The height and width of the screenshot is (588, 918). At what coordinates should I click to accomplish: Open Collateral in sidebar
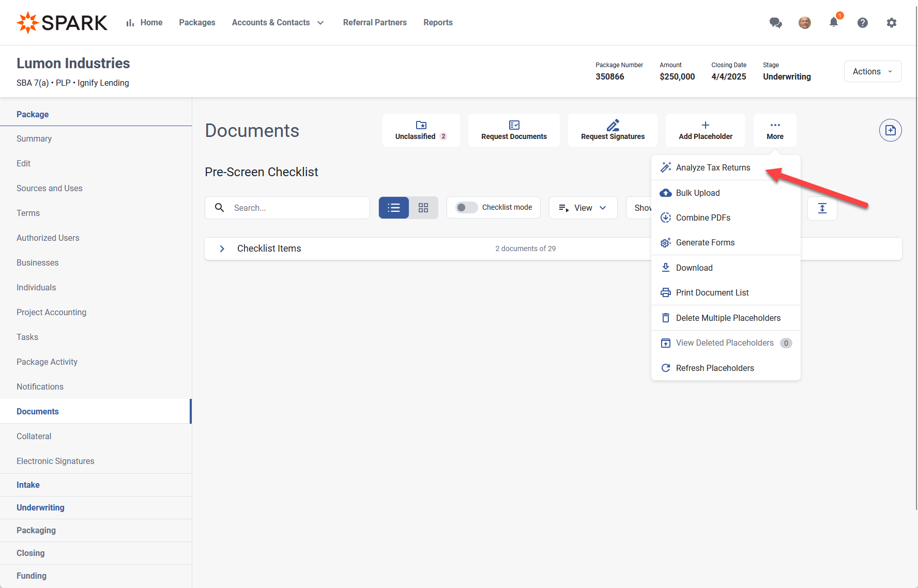coord(96,436)
